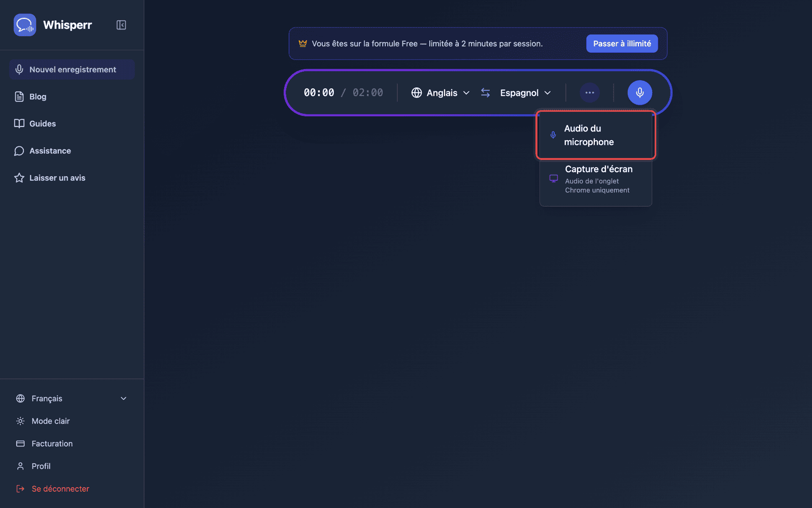Open Facturation settings
The width and height of the screenshot is (812, 508).
coord(72,443)
